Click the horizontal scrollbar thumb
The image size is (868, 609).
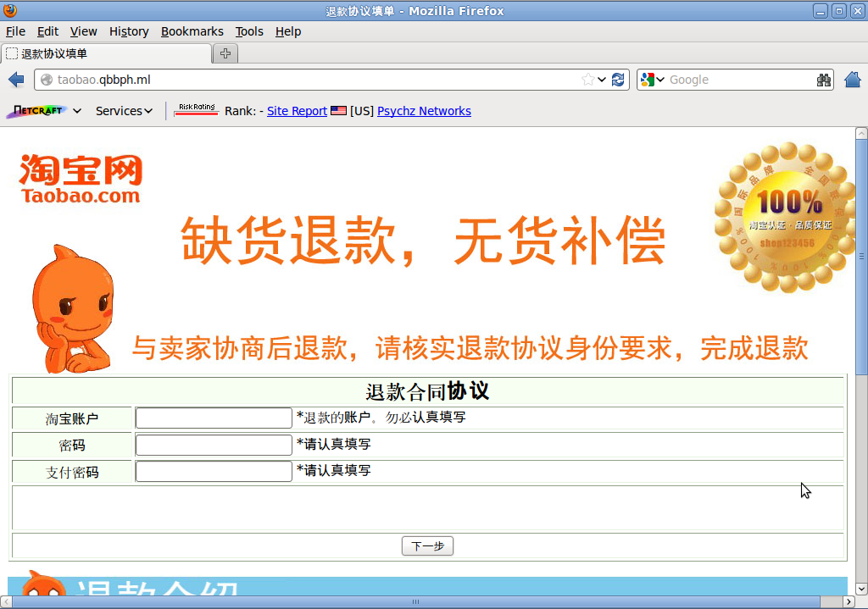click(415, 602)
